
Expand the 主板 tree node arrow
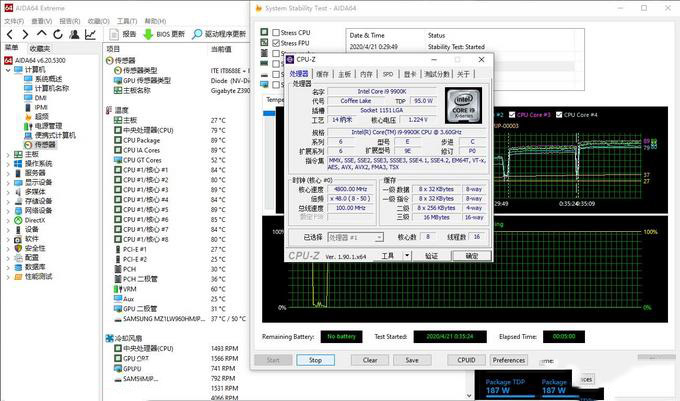pyautogui.click(x=8, y=154)
